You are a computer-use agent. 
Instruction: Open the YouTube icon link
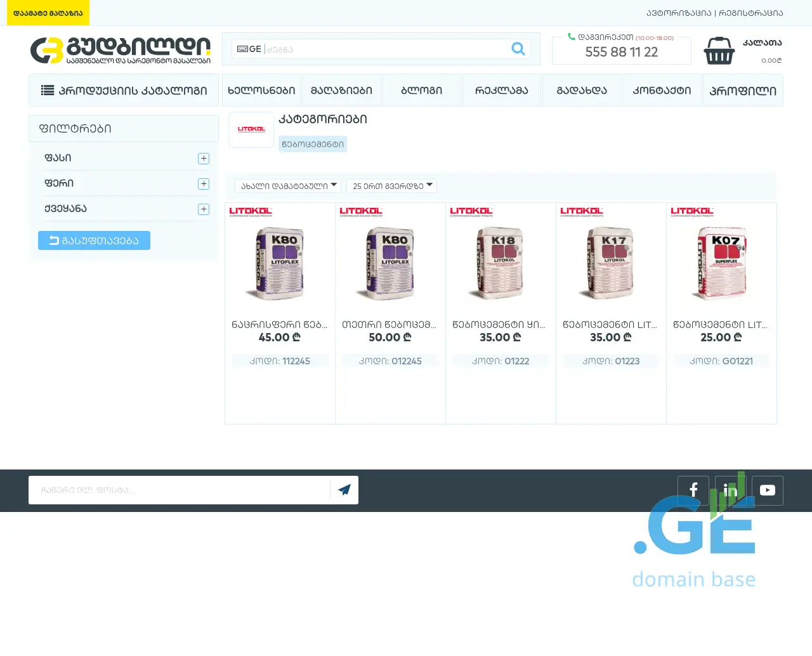coord(768,490)
